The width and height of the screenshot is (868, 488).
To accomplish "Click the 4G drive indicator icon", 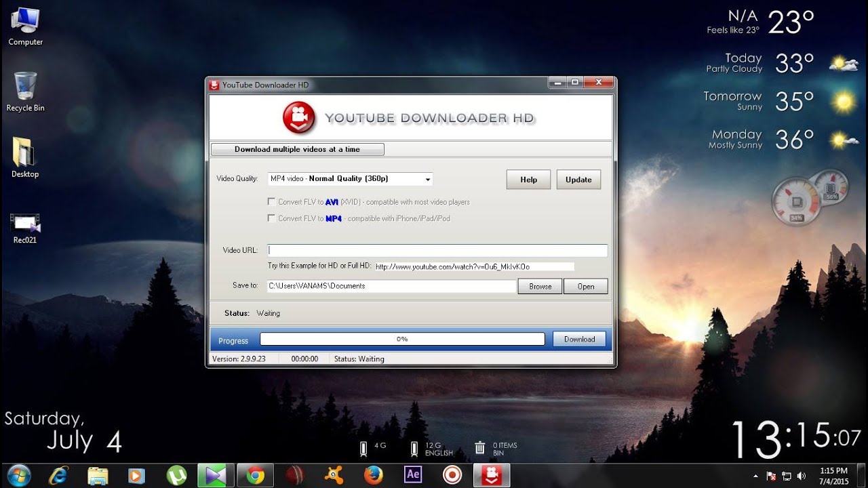I will (x=363, y=448).
